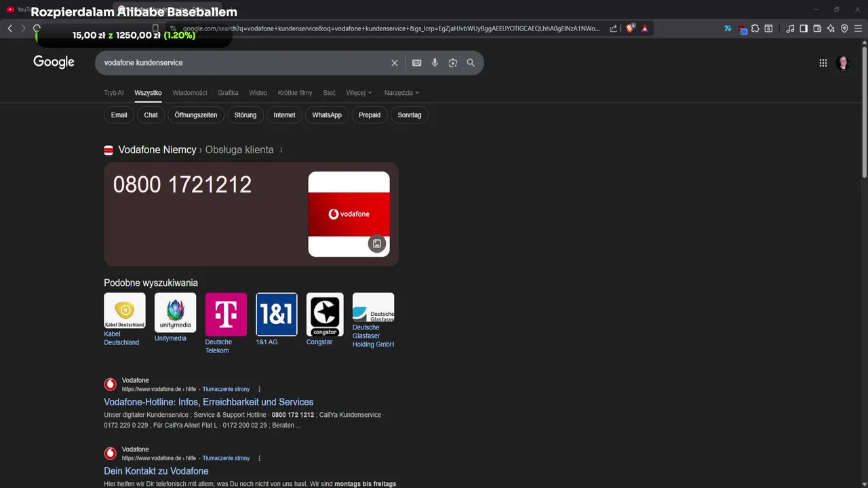Open the Brave Wallet icon
The width and height of the screenshot is (868, 488).
click(x=817, y=28)
